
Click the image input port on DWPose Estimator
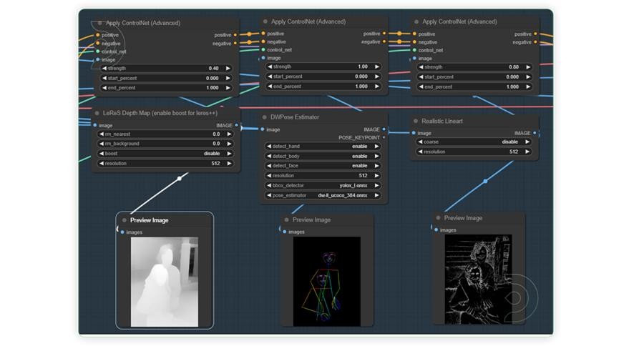(x=263, y=129)
